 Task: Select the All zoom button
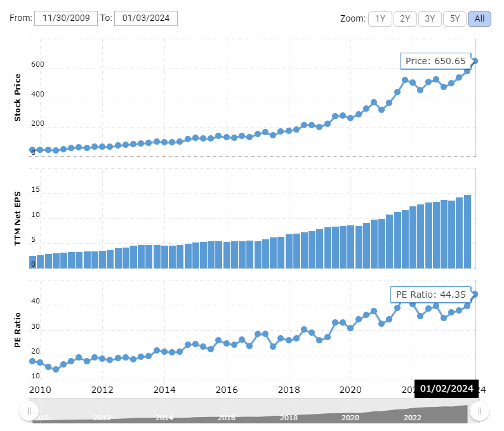click(479, 18)
